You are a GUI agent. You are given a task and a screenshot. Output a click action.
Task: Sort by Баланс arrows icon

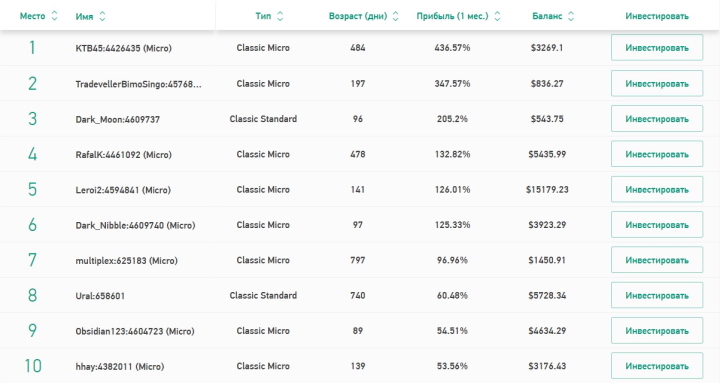pyautogui.click(x=571, y=16)
